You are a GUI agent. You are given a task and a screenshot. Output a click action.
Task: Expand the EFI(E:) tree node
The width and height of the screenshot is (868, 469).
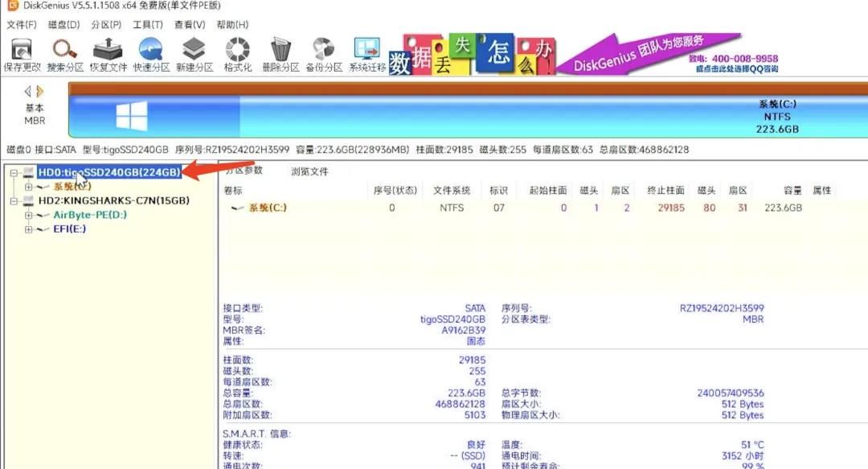(x=28, y=229)
